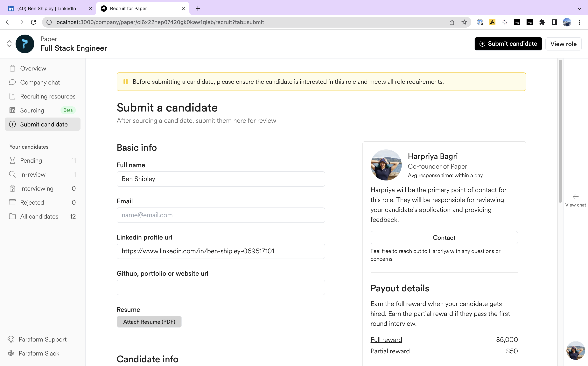
Task: Open the browser tab search chevron
Action: [x=579, y=9]
